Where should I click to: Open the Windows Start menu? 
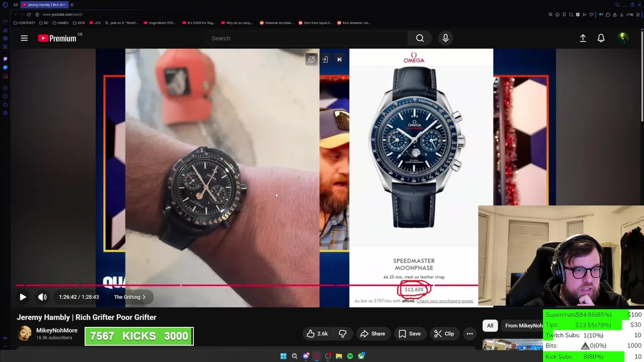coord(283,356)
